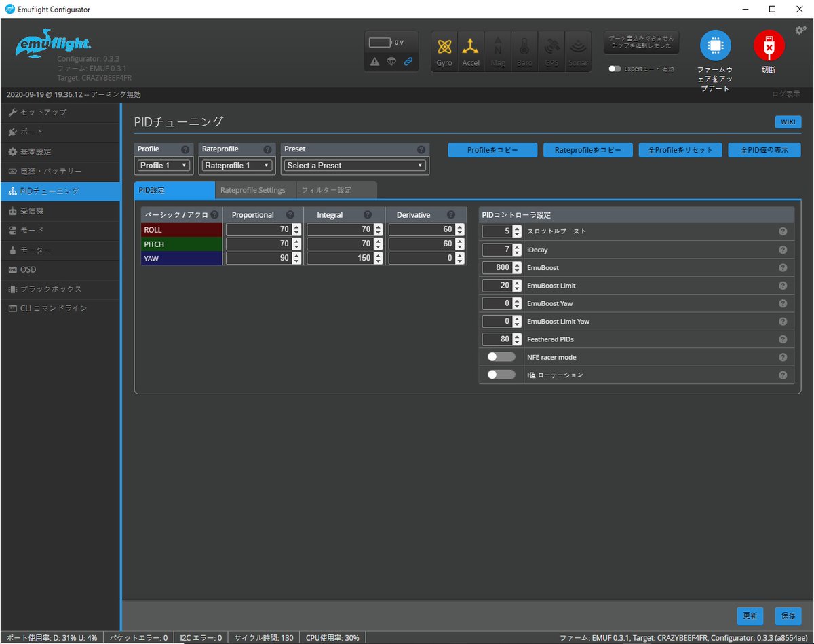Click the 全PID値の表示 button
814x644 pixels.
pyautogui.click(x=764, y=150)
